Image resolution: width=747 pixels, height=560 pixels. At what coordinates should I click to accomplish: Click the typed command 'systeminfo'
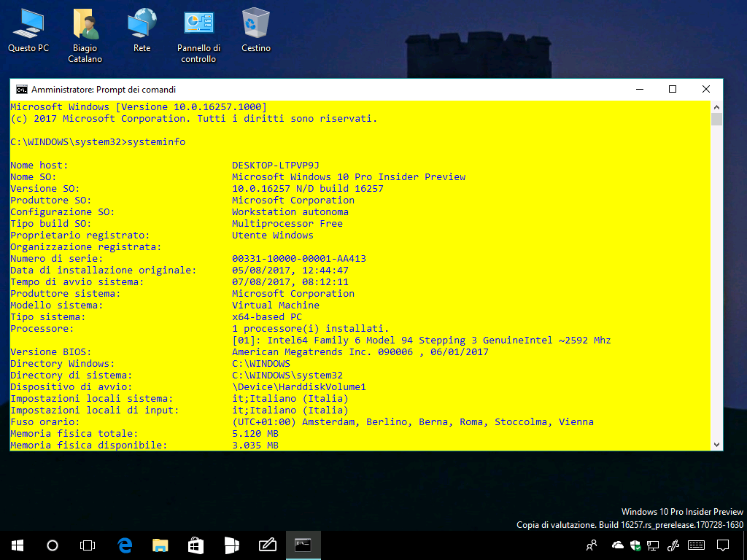pos(156,142)
